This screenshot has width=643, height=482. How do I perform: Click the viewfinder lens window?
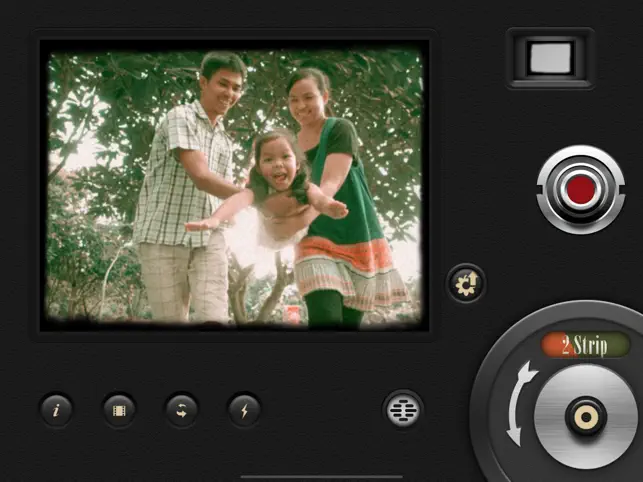pos(550,58)
